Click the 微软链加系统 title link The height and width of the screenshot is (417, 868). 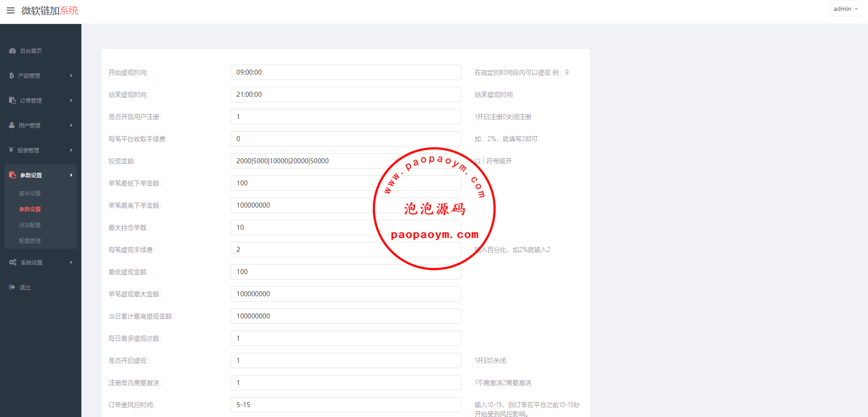tap(50, 10)
